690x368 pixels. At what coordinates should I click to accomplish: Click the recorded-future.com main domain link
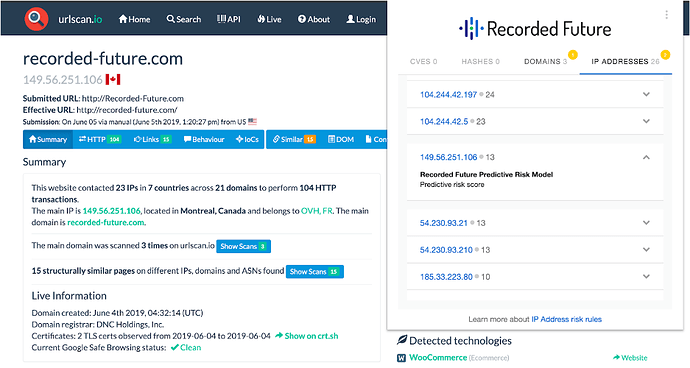106,222
